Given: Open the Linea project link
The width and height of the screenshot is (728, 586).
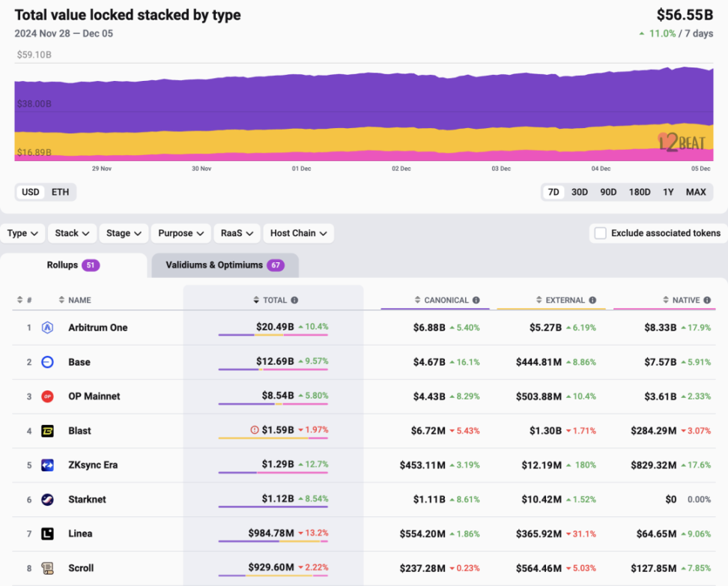Looking at the screenshot, I should pyautogui.click(x=80, y=534).
